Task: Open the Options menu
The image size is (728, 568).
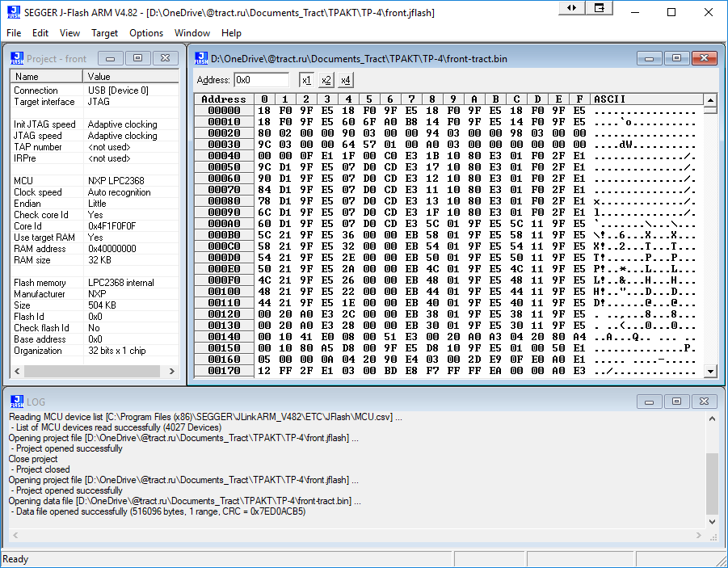Action: click(x=146, y=33)
